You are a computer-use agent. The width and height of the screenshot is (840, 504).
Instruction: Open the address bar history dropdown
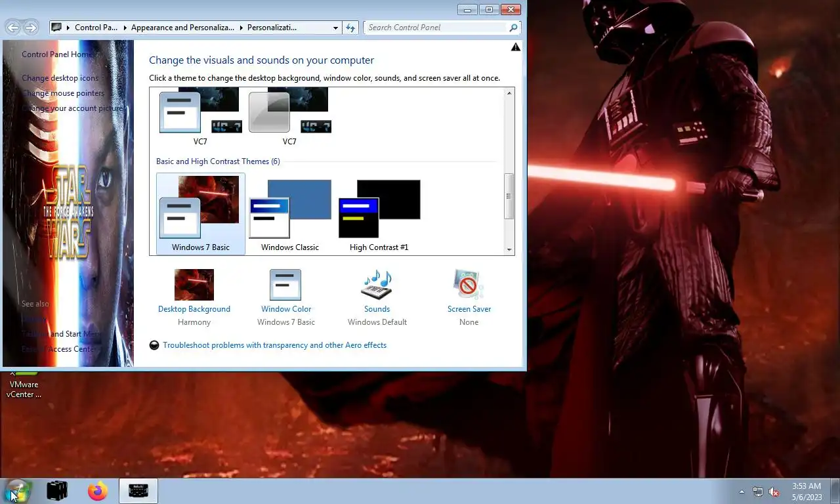coord(335,28)
